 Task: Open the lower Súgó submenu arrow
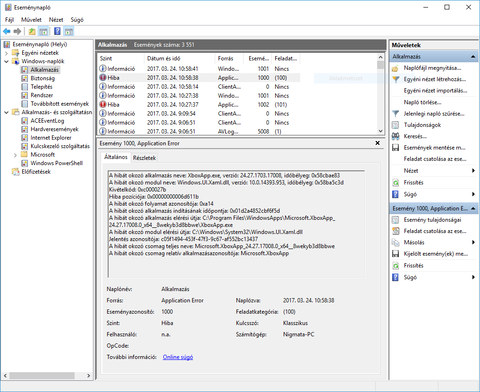pos(473,277)
